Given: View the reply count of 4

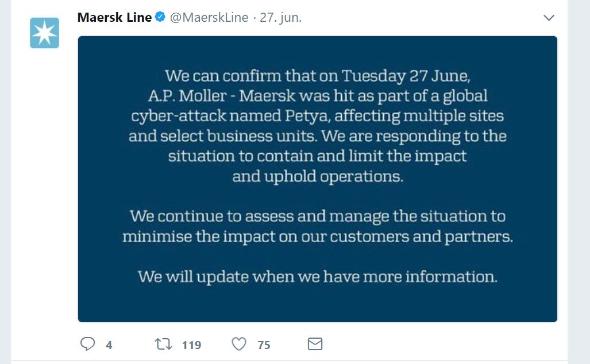Looking at the screenshot, I should [109, 345].
